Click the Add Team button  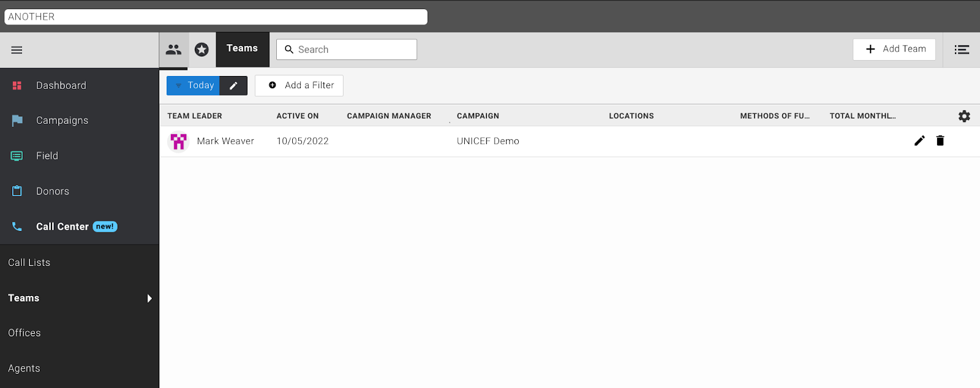[x=894, y=49]
